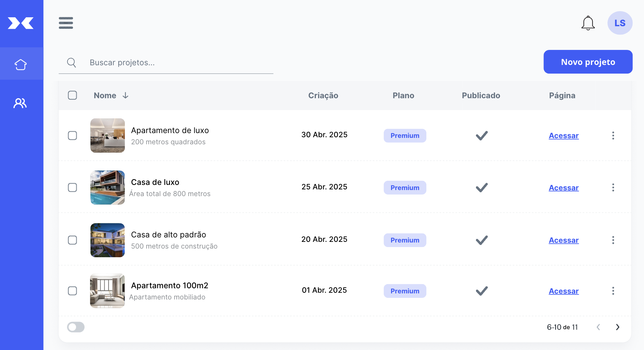Click the Novo projeto button
Image resolution: width=644 pixels, height=350 pixels.
(x=588, y=62)
